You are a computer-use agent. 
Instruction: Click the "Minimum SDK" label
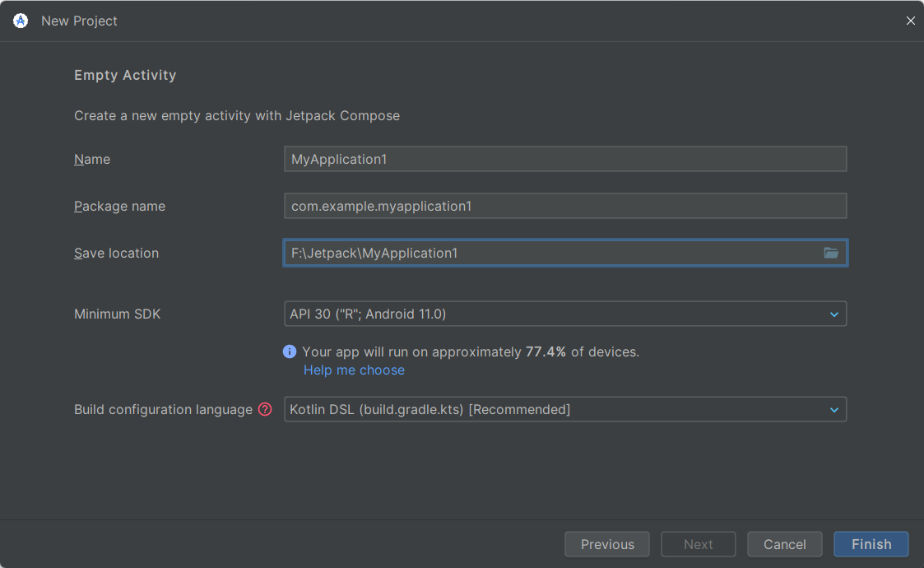pyautogui.click(x=117, y=314)
